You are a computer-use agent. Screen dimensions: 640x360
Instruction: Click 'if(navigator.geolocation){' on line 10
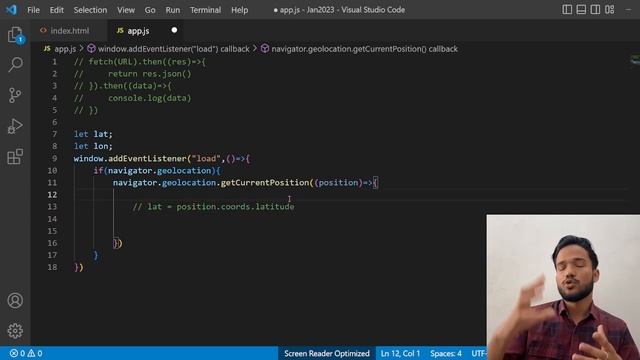157,171
